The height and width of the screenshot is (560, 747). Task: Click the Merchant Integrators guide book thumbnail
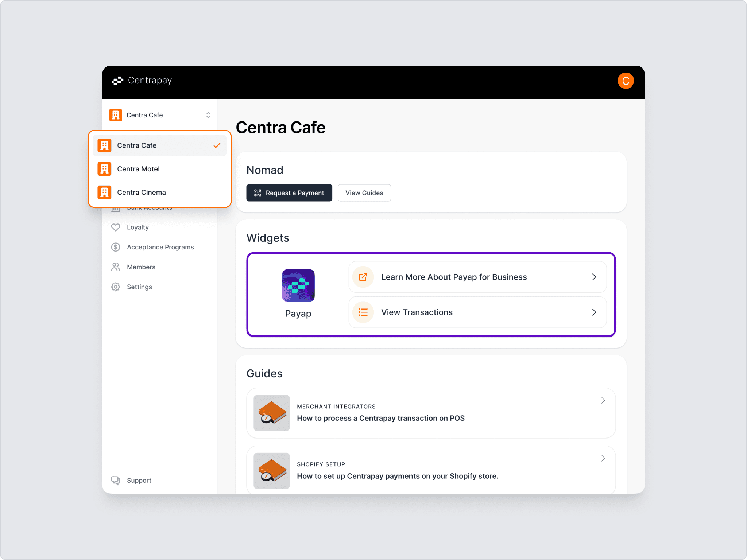tap(272, 413)
